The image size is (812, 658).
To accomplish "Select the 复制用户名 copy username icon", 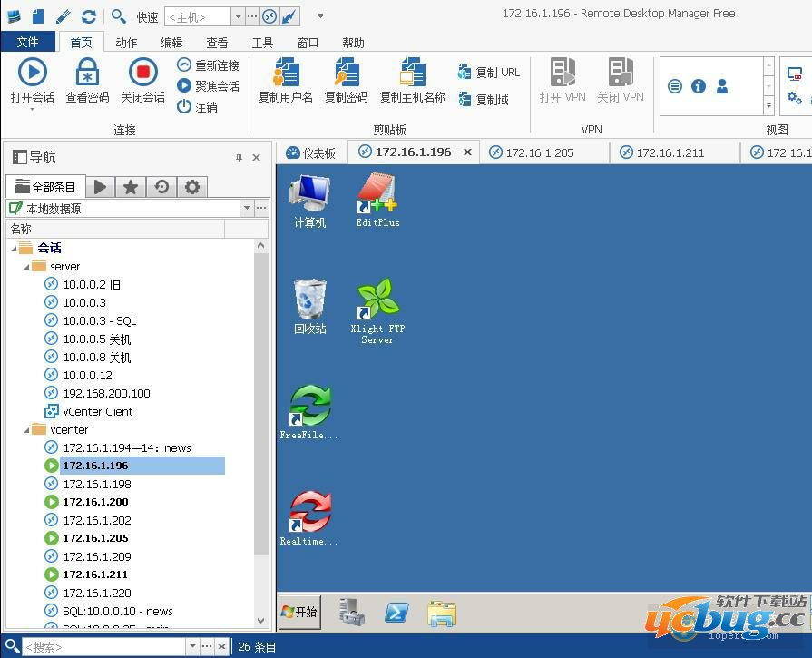I will pos(285,79).
